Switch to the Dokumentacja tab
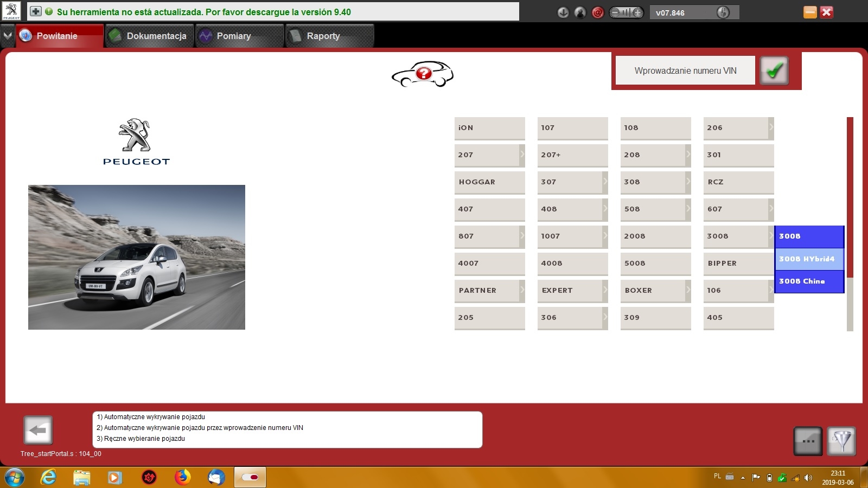This screenshot has width=868, height=488. [x=150, y=36]
